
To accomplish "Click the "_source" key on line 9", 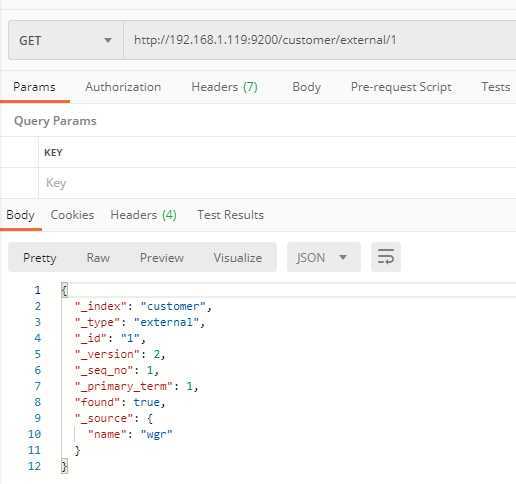I will pos(104,418).
